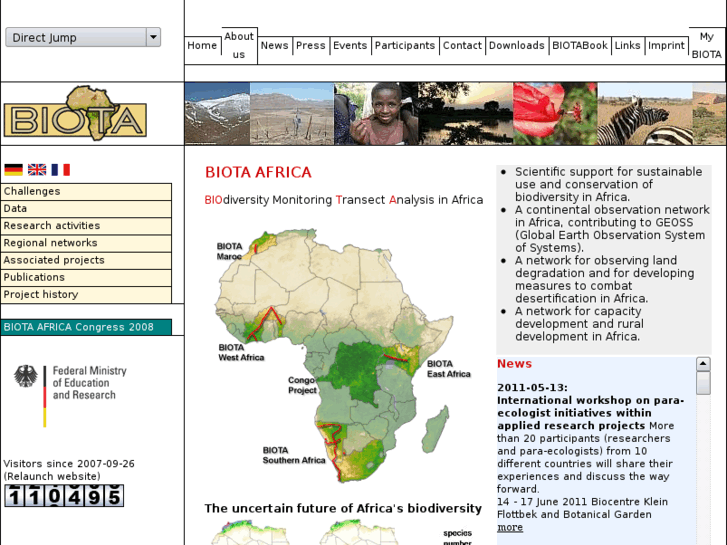
Task: Switch site language to German flag
Action: (13, 170)
